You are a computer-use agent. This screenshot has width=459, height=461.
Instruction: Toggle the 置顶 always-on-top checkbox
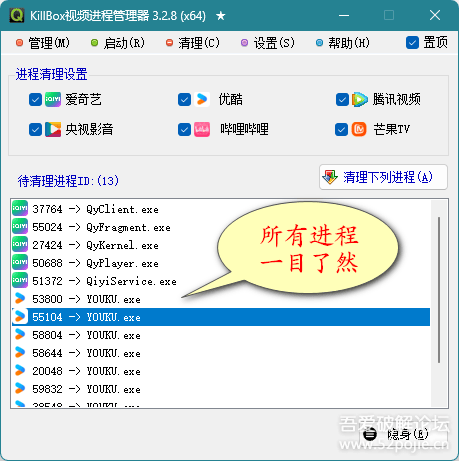412,43
